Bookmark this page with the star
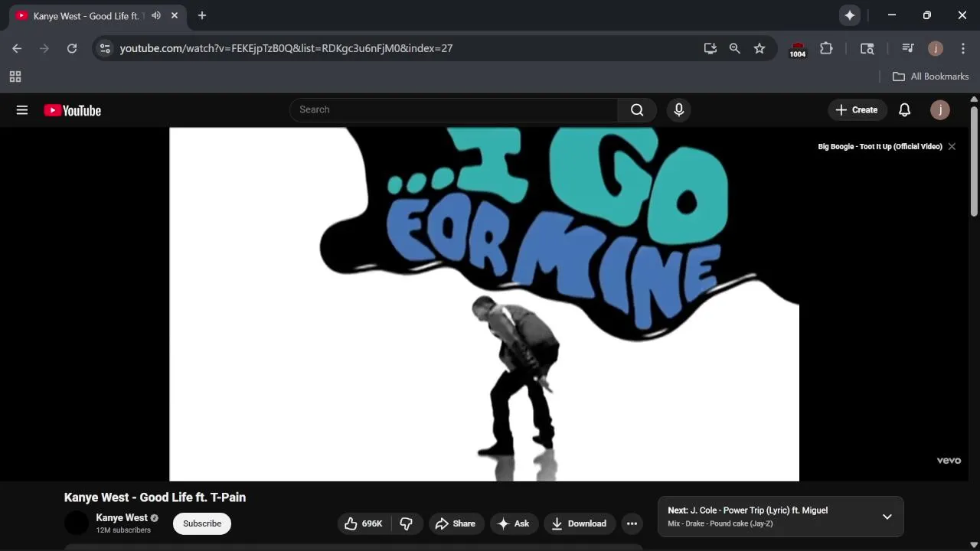This screenshot has width=980, height=551. 759,48
